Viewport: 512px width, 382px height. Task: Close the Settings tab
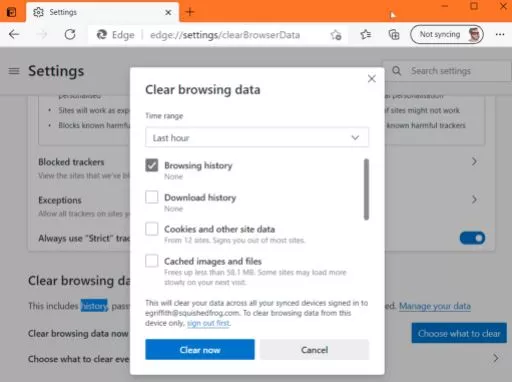168,12
